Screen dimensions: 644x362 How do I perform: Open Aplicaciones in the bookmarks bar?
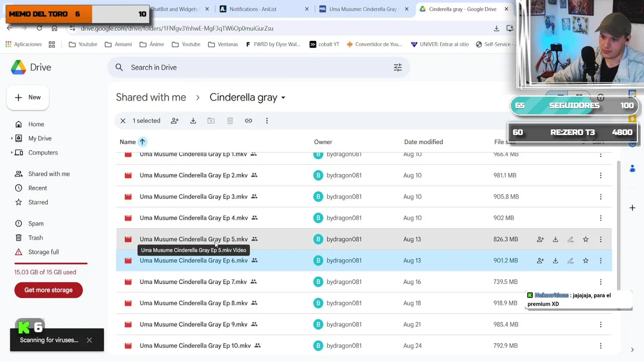(x=24, y=44)
